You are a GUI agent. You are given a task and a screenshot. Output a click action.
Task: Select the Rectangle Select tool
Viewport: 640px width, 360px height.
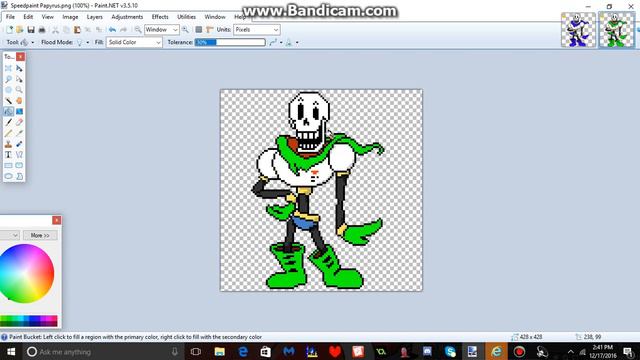pos(8,68)
